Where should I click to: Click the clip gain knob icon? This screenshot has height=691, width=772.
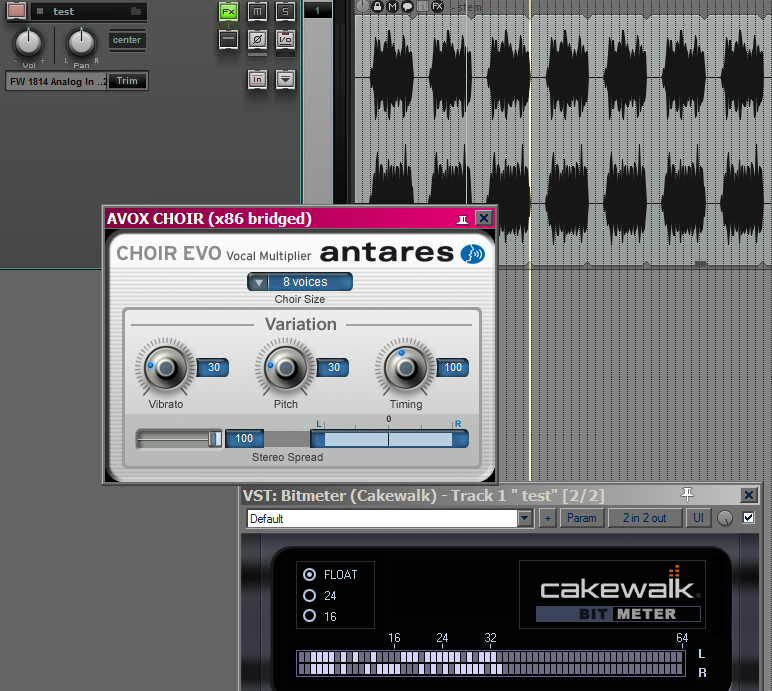click(x=363, y=6)
